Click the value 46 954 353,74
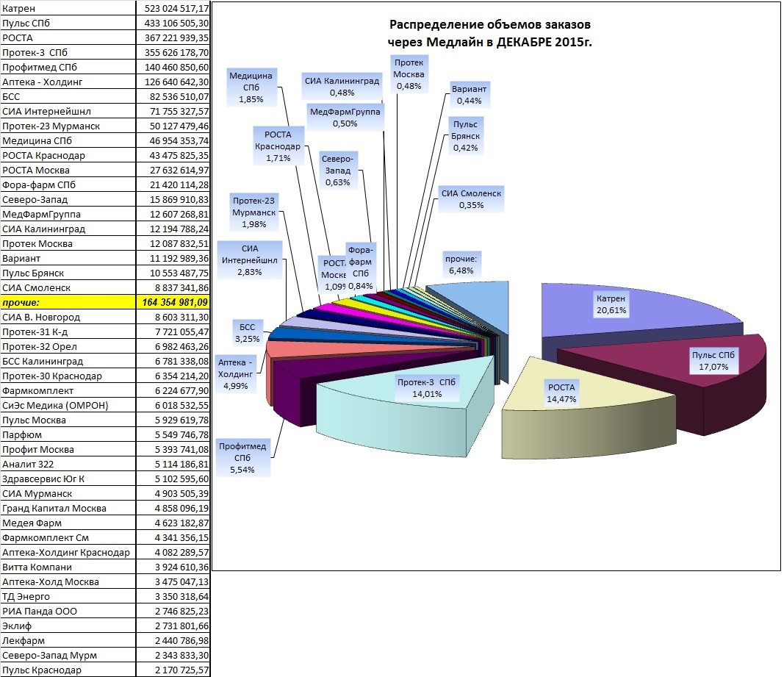 coord(173,140)
